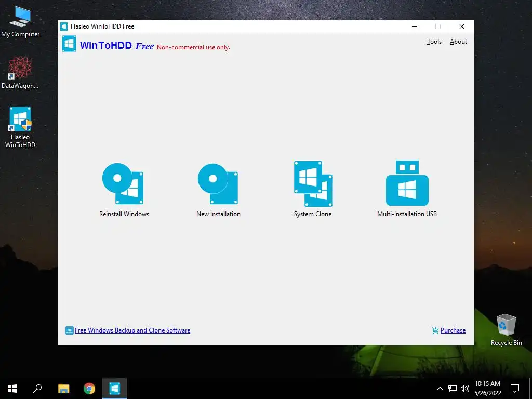
Task: Click the backup software icon next to the link
Action: (69, 330)
